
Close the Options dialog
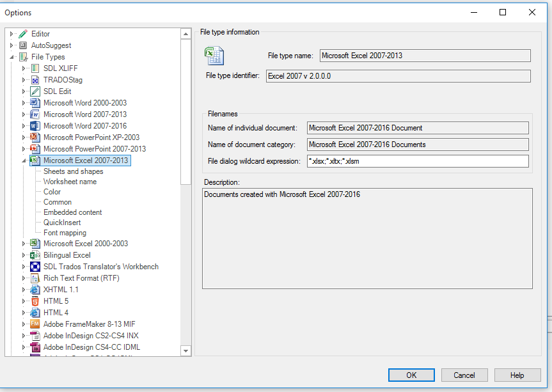(532, 12)
